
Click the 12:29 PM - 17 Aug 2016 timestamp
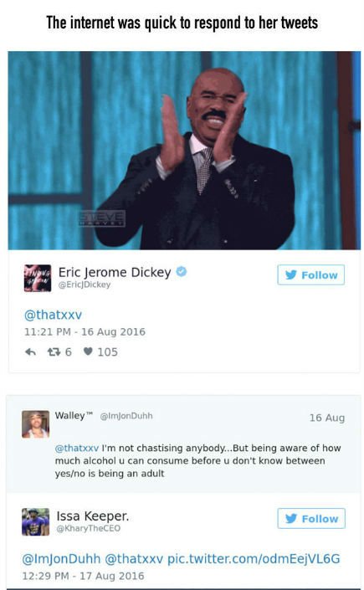click(x=83, y=576)
